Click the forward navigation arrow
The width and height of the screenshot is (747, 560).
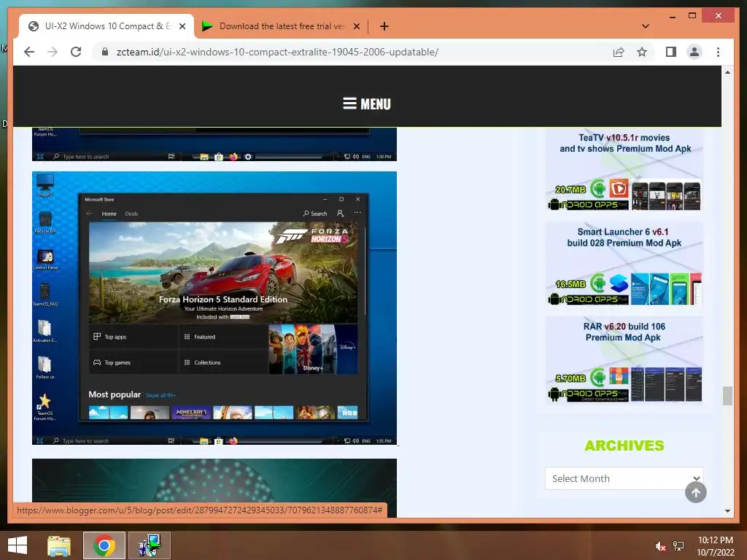[x=53, y=52]
